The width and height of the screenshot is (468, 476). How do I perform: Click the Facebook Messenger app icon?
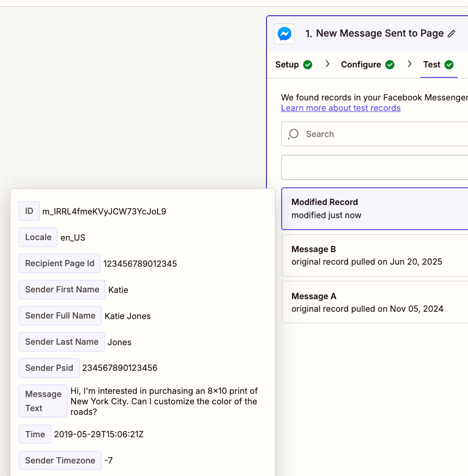[284, 34]
